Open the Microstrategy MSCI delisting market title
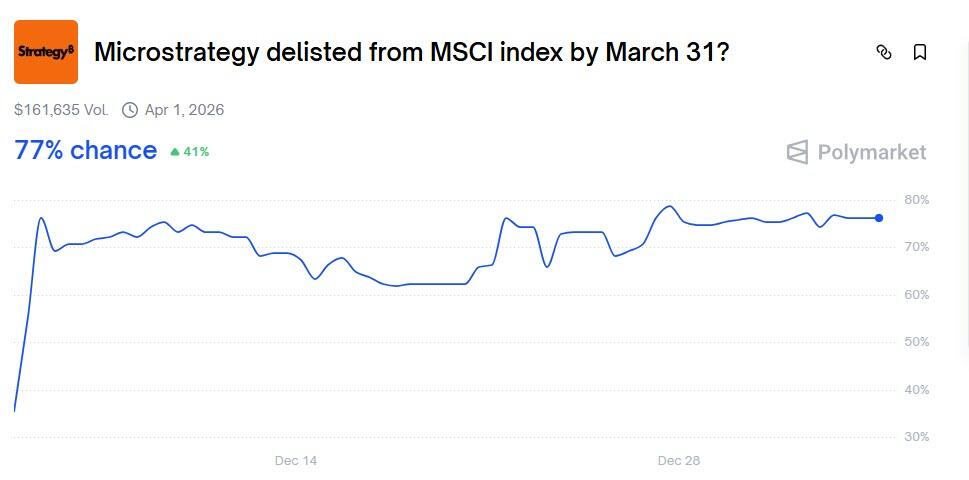 [411, 52]
